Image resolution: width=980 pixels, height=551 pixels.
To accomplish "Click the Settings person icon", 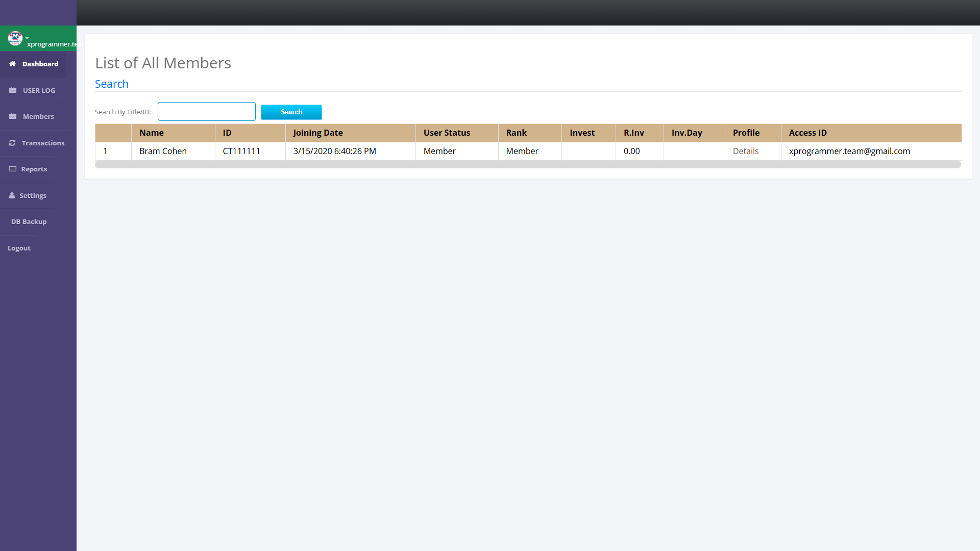I will coord(12,195).
